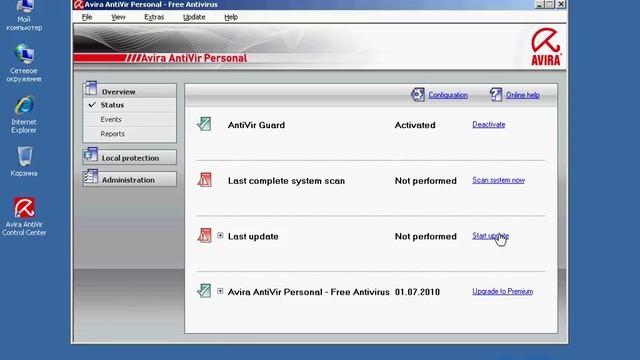This screenshot has width=640, height=360.
Task: Open Internet Explorer desktop icon
Action: tap(24, 115)
